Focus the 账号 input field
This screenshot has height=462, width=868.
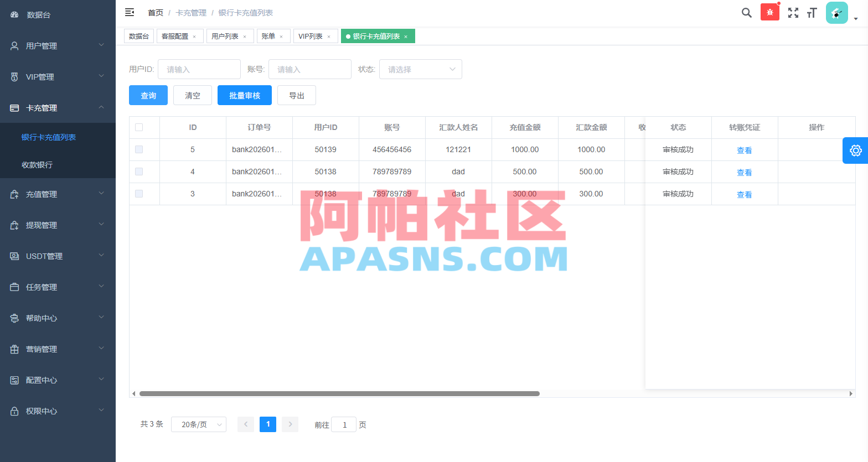[310, 69]
